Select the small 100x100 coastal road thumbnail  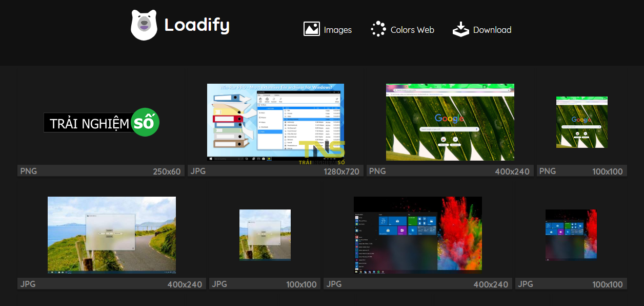point(265,235)
